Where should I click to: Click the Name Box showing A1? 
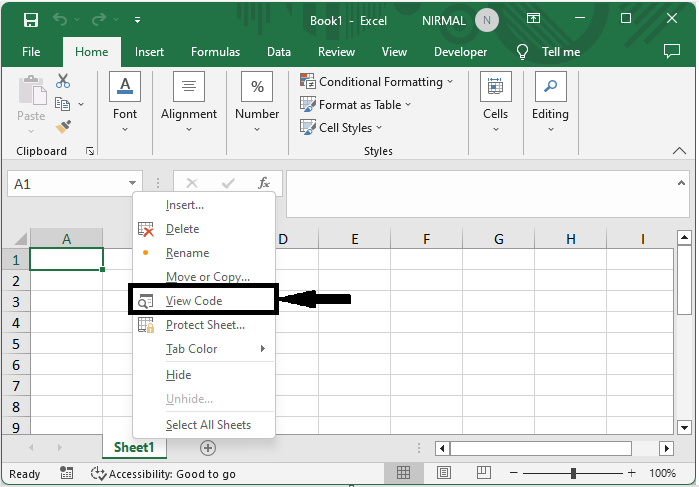tap(67, 184)
